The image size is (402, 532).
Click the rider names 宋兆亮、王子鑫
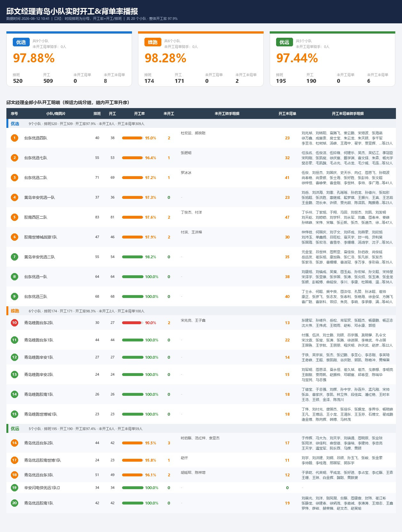tap(193, 320)
